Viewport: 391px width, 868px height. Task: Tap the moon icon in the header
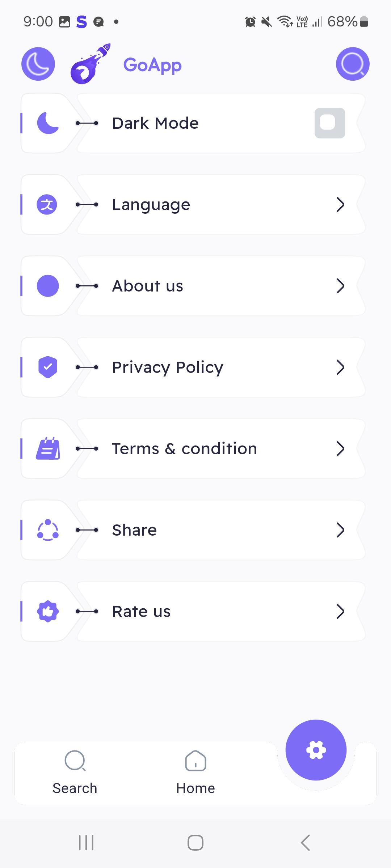pos(38,64)
